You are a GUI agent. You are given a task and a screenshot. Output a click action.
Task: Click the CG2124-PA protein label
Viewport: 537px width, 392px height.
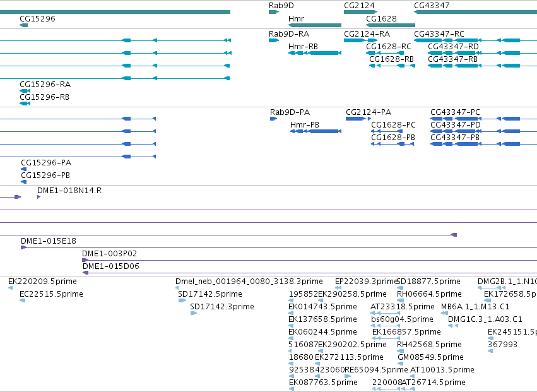pyautogui.click(x=369, y=112)
